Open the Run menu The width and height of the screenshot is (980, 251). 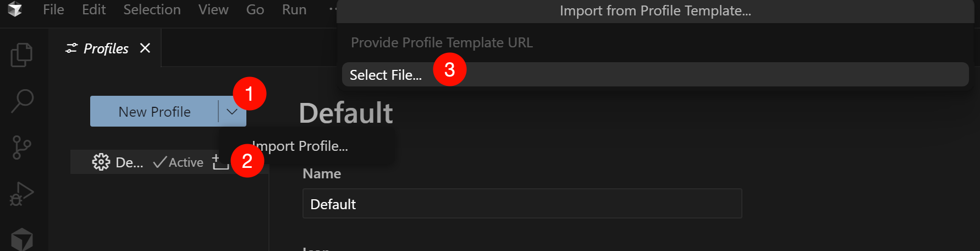click(x=294, y=9)
